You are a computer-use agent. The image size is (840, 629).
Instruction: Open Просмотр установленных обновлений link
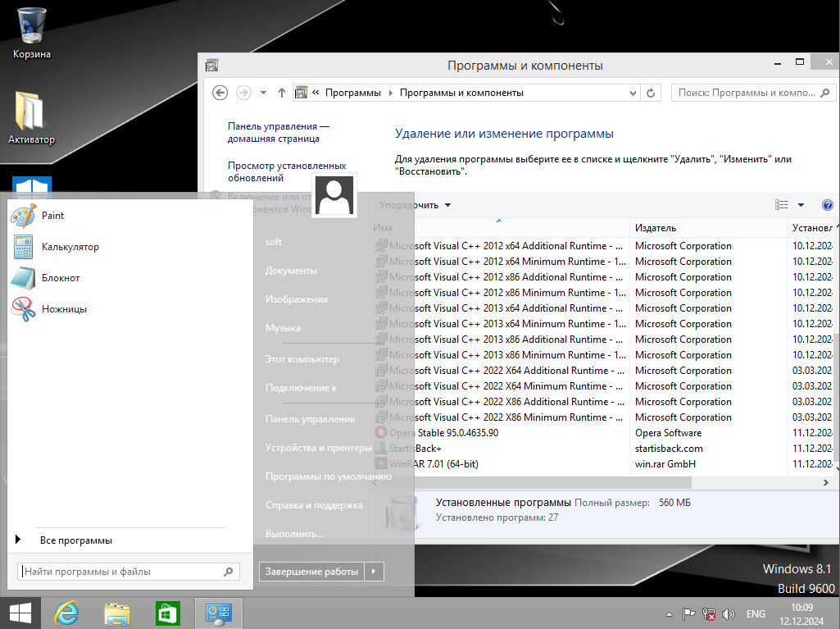287,171
